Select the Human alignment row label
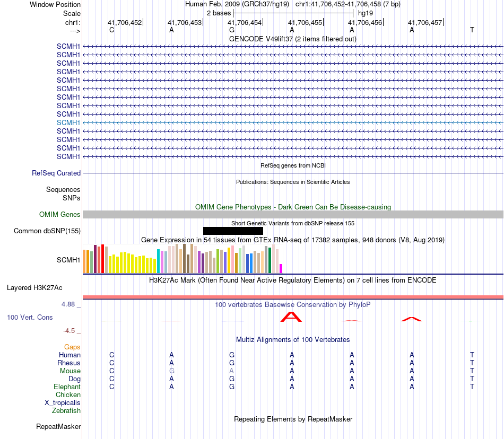Image resolution: width=504 pixels, height=439 pixels. pyautogui.click(x=69, y=355)
